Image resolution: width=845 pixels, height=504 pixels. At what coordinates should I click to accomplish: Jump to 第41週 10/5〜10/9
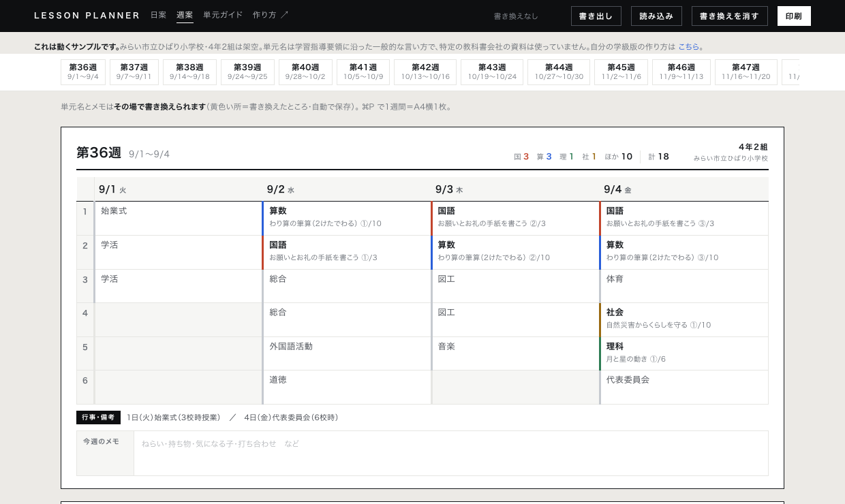tap(363, 72)
